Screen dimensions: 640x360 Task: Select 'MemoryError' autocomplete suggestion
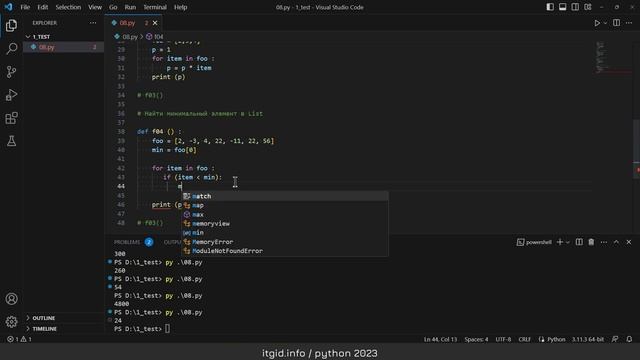click(x=285, y=242)
